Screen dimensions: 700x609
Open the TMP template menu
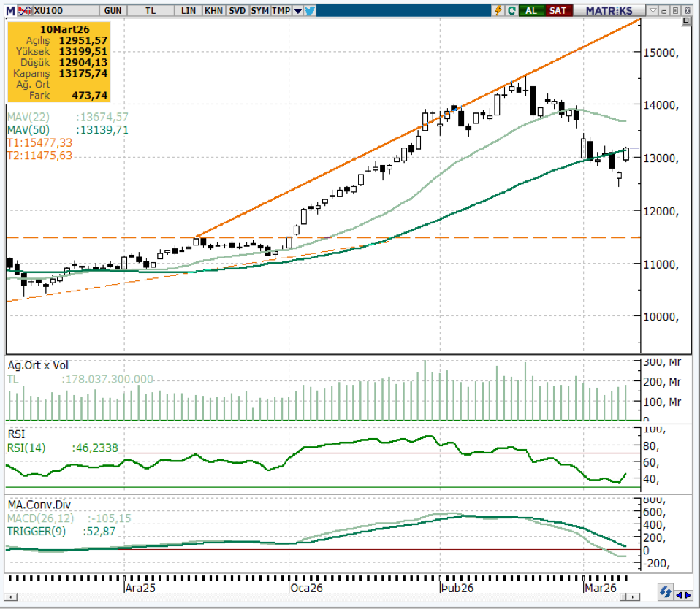point(281,11)
